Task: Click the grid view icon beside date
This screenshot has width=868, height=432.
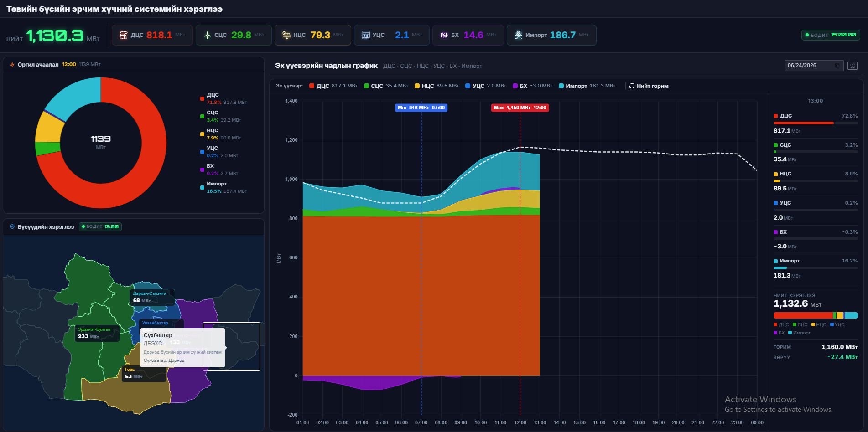Action: [x=852, y=66]
